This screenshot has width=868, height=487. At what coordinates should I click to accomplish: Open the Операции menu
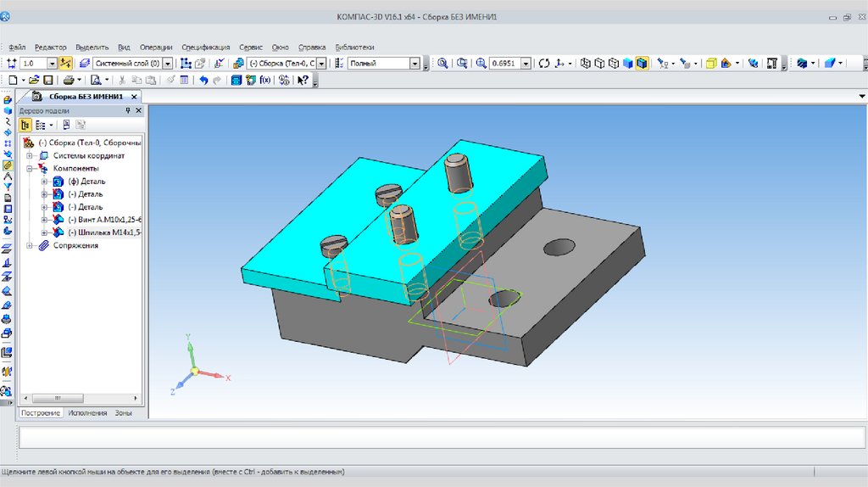[x=156, y=48]
